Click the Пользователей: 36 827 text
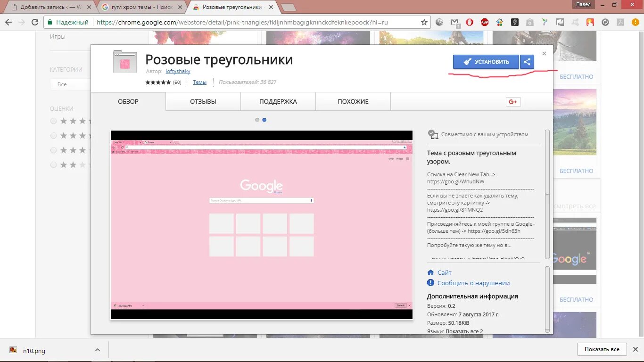Image resolution: width=644 pixels, height=362 pixels. (x=248, y=82)
